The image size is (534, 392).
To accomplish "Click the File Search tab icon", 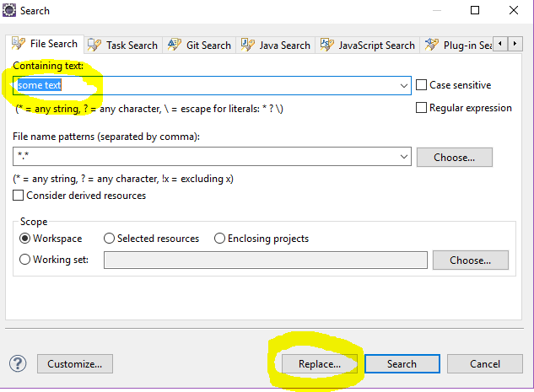I will pyautogui.click(x=19, y=44).
